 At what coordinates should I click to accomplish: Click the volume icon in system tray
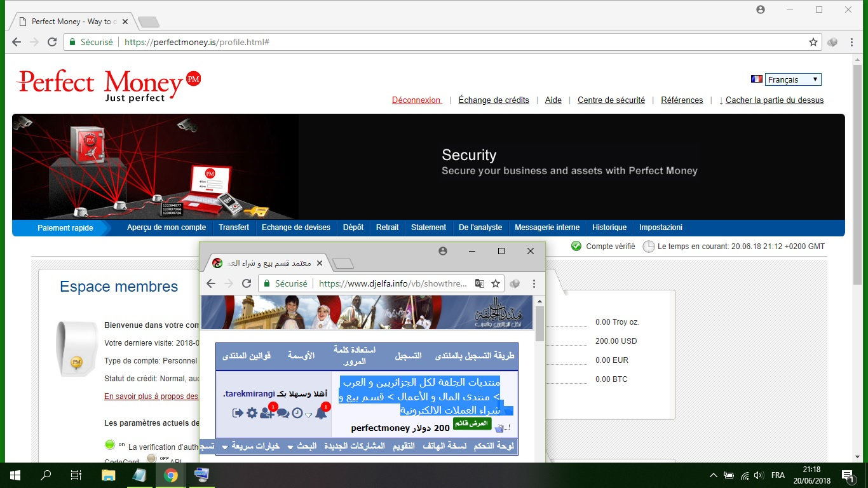(757, 475)
